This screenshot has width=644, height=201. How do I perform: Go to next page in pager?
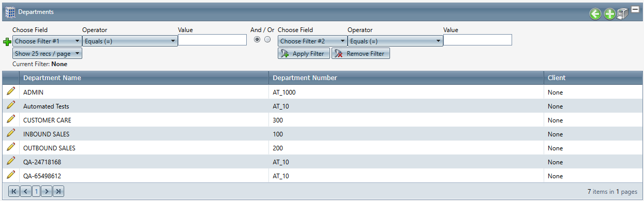point(47,192)
